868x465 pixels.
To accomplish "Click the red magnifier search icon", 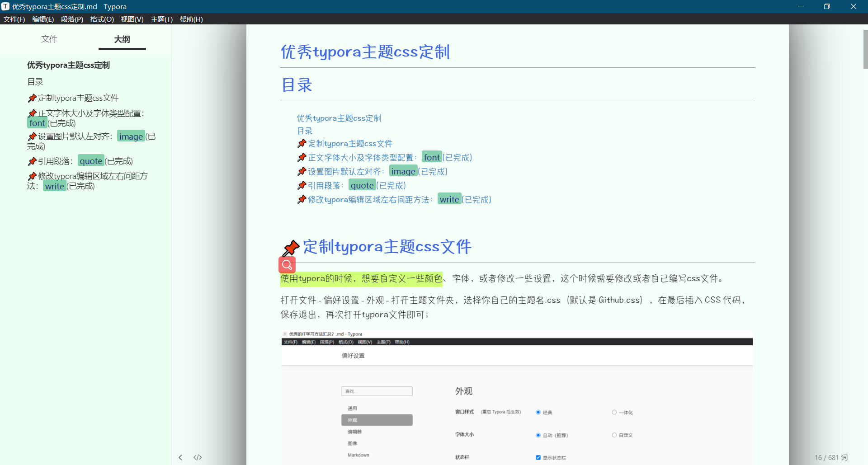I will (x=287, y=265).
